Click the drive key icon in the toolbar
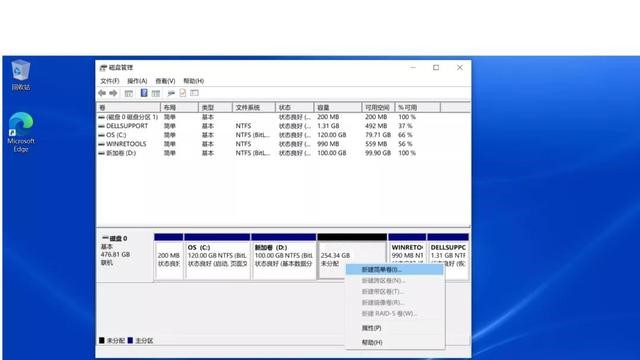The height and width of the screenshot is (360, 640). point(171,93)
